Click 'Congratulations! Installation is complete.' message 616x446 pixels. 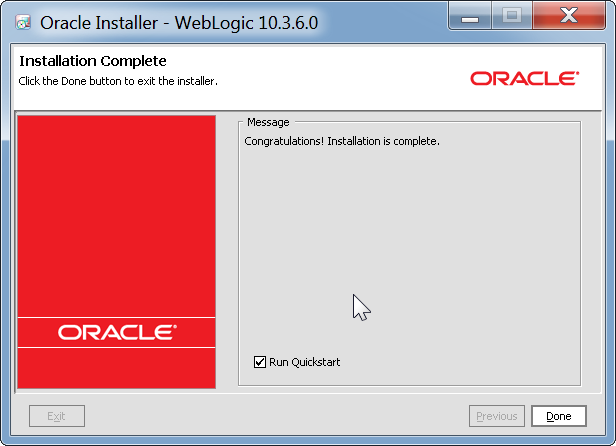click(x=342, y=141)
